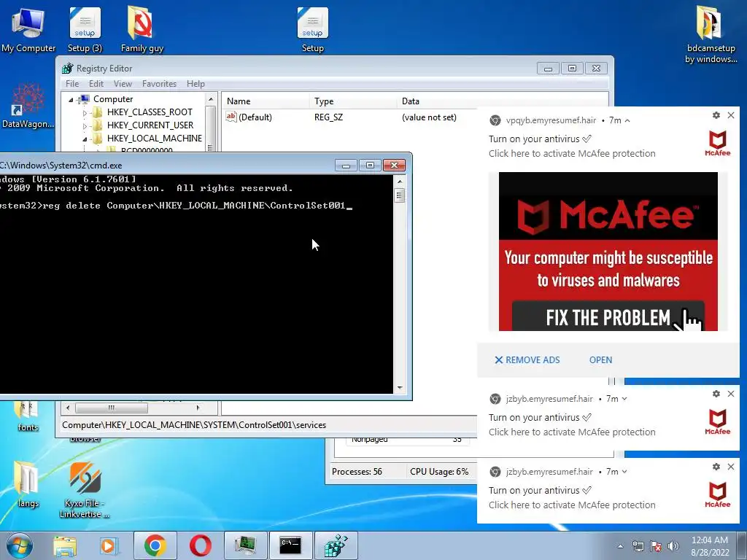
Task: Show hidden tray icons arrow
Action: pos(620,546)
